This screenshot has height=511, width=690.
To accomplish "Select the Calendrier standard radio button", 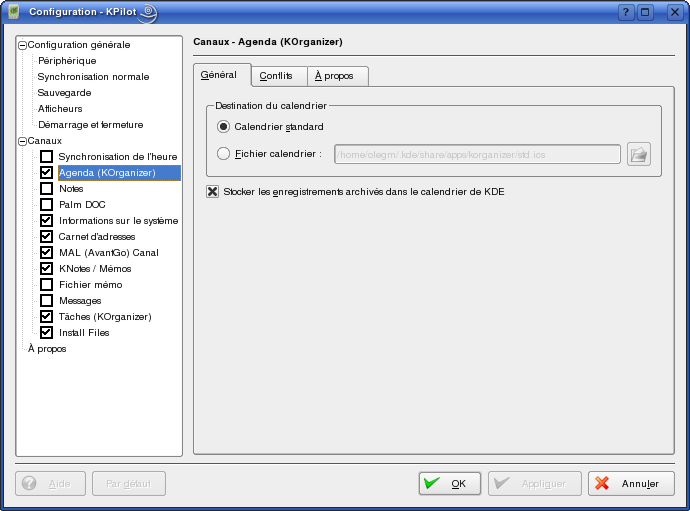I will click(224, 127).
